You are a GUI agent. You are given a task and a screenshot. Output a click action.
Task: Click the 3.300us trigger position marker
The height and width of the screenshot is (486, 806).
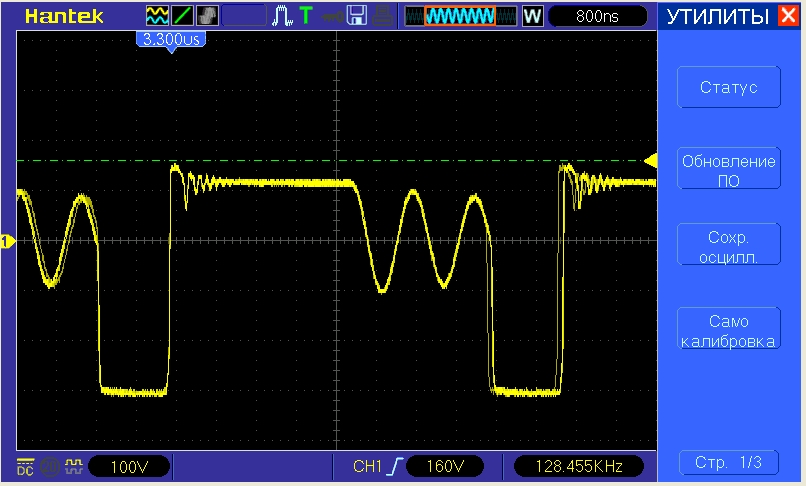click(171, 40)
